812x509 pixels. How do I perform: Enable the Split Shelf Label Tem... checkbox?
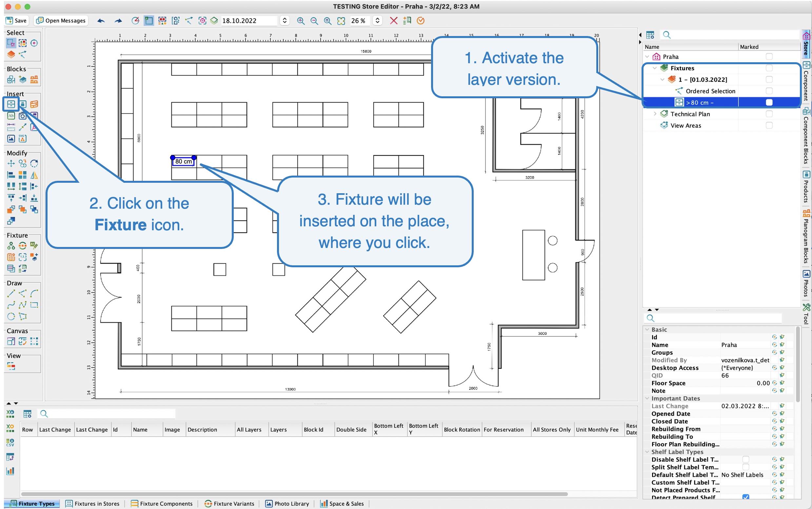[746, 467]
